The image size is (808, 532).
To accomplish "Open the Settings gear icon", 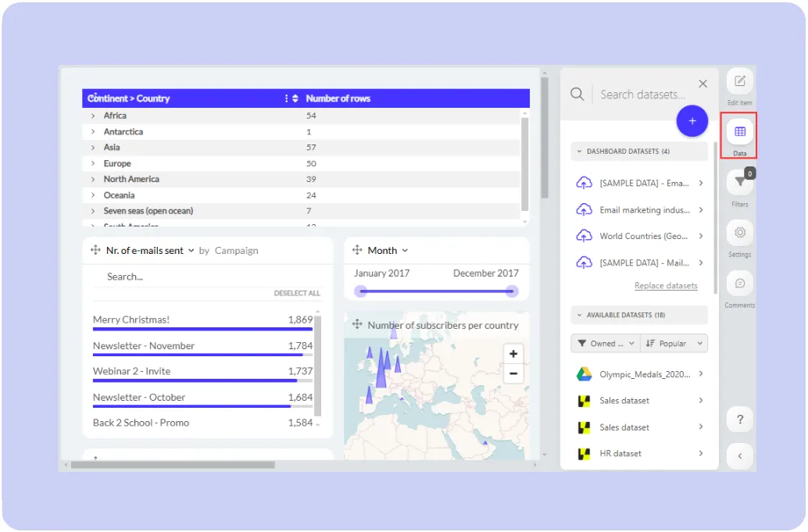I will (739, 232).
